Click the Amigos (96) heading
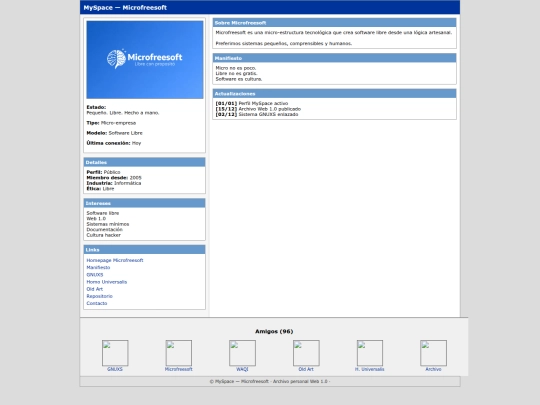This screenshot has width=540, height=405. point(274,331)
